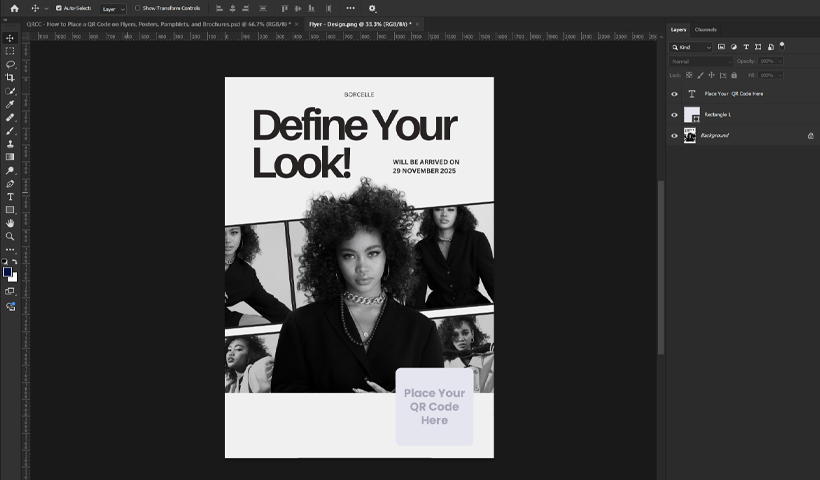Open the Edit Toolbar three-dots icon
Image resolution: width=820 pixels, height=480 pixels.
coord(10,250)
